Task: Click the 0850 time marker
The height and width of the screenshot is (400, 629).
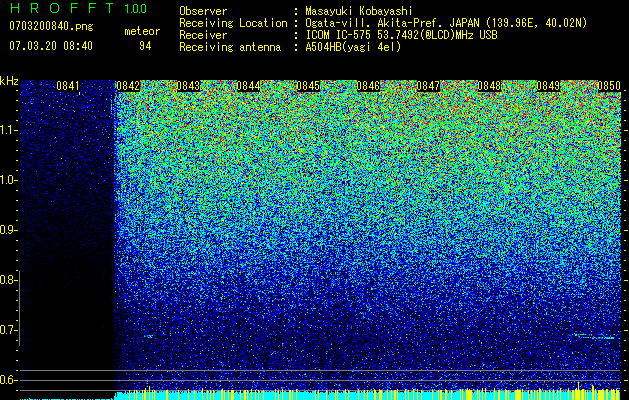Action: tap(609, 86)
